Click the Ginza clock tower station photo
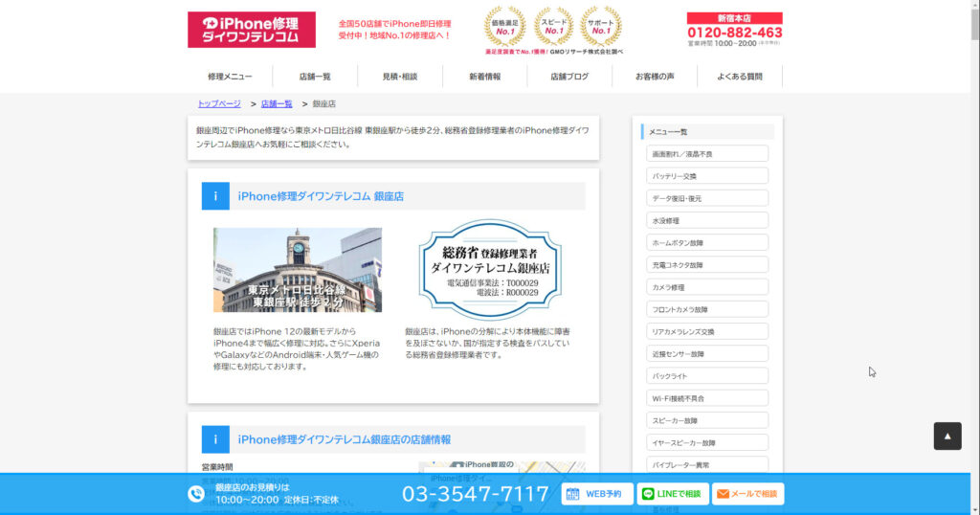Screen dimensions: 980x515 coord(298,270)
